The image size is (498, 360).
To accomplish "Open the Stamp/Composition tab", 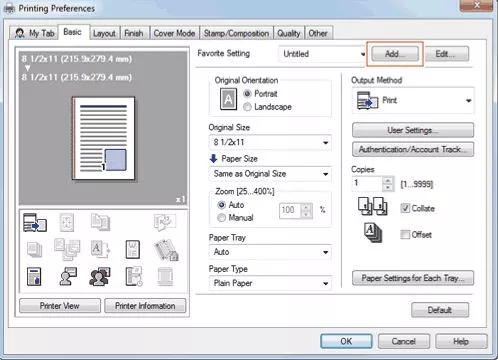I will (x=236, y=33).
